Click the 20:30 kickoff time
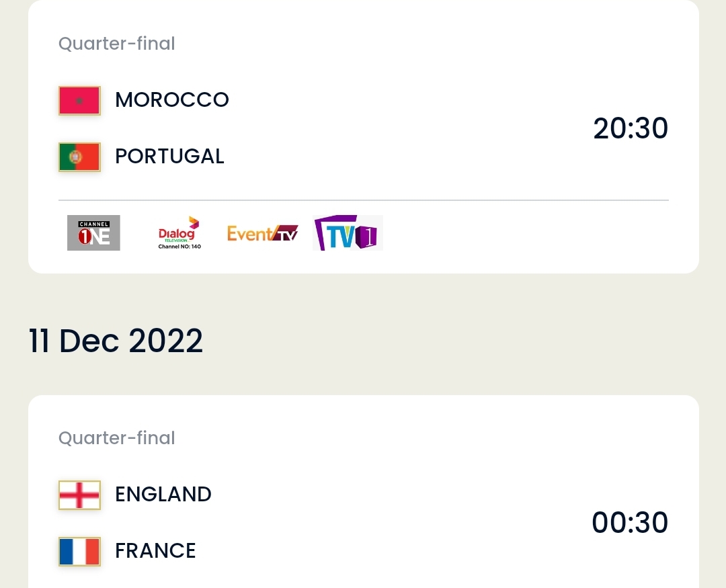The height and width of the screenshot is (588, 726). click(x=631, y=128)
